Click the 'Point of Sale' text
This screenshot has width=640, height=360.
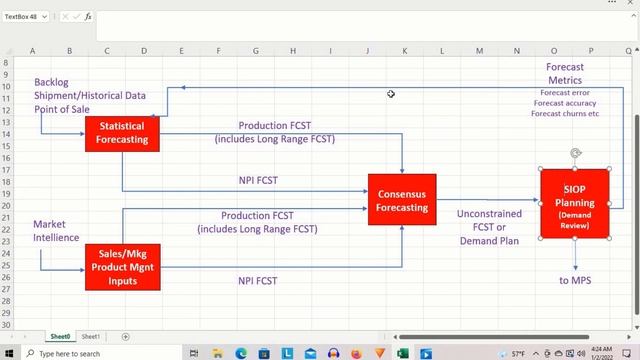pos(62,109)
